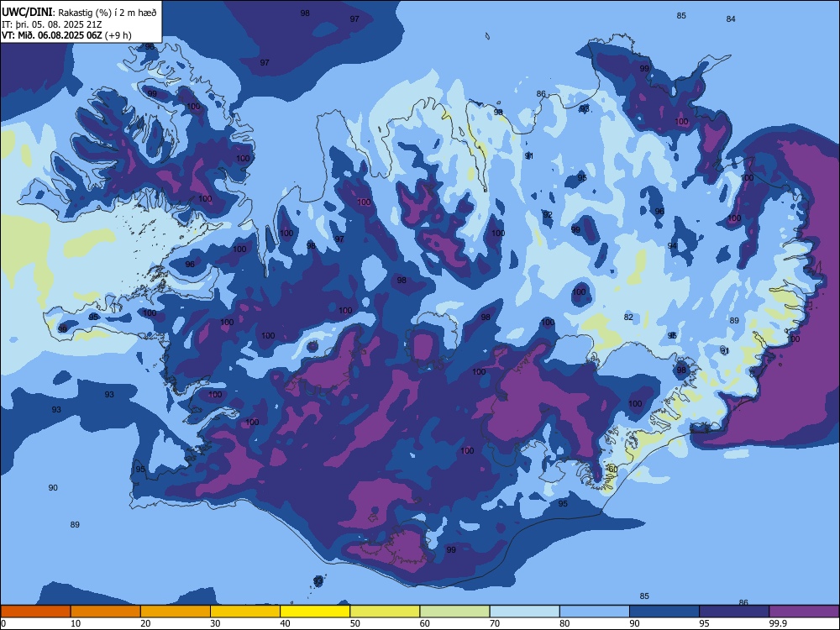Click the legend tick label 99.9

(x=777, y=623)
